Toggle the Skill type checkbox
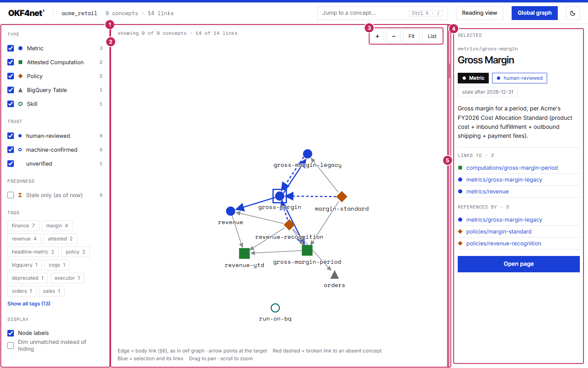 click(x=11, y=104)
